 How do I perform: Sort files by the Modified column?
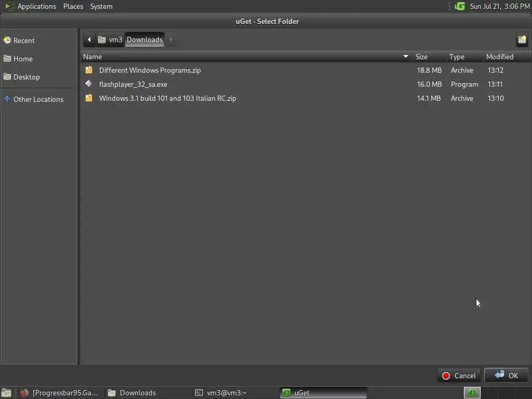click(x=507, y=57)
